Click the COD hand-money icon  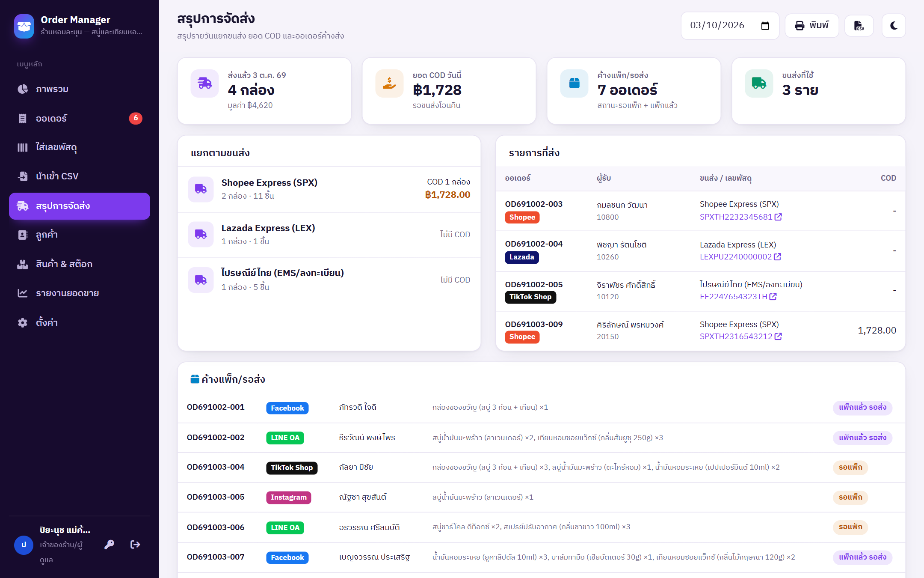click(x=389, y=83)
